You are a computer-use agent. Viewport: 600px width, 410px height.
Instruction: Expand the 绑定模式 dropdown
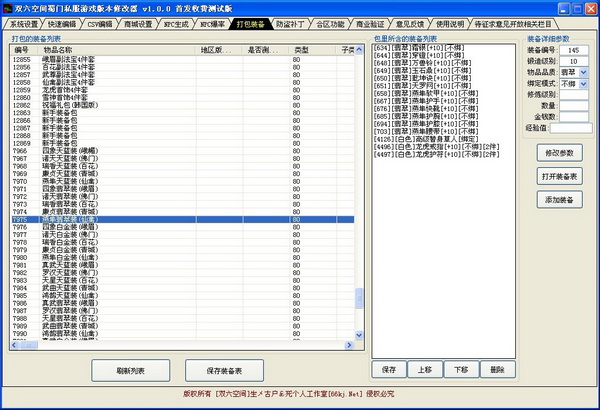[583, 84]
